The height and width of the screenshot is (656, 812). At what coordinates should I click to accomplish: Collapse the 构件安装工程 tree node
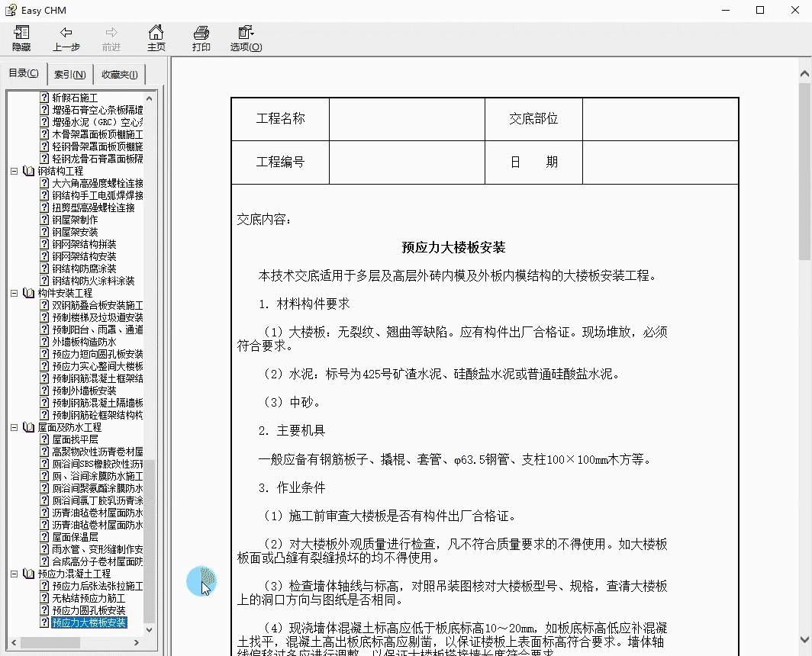point(14,293)
